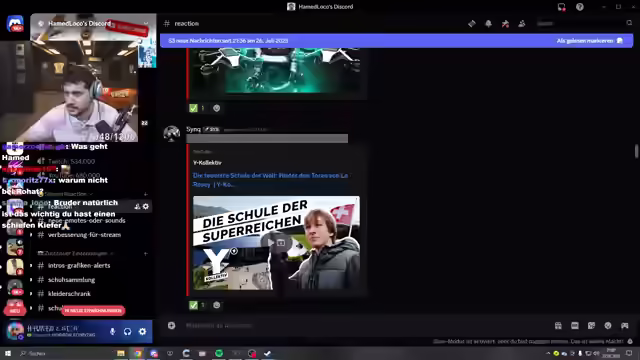The height and width of the screenshot is (360, 640).
Task: Toggle the green checkmark reaction under Y-Kollektiv embed
Action: tap(196, 305)
